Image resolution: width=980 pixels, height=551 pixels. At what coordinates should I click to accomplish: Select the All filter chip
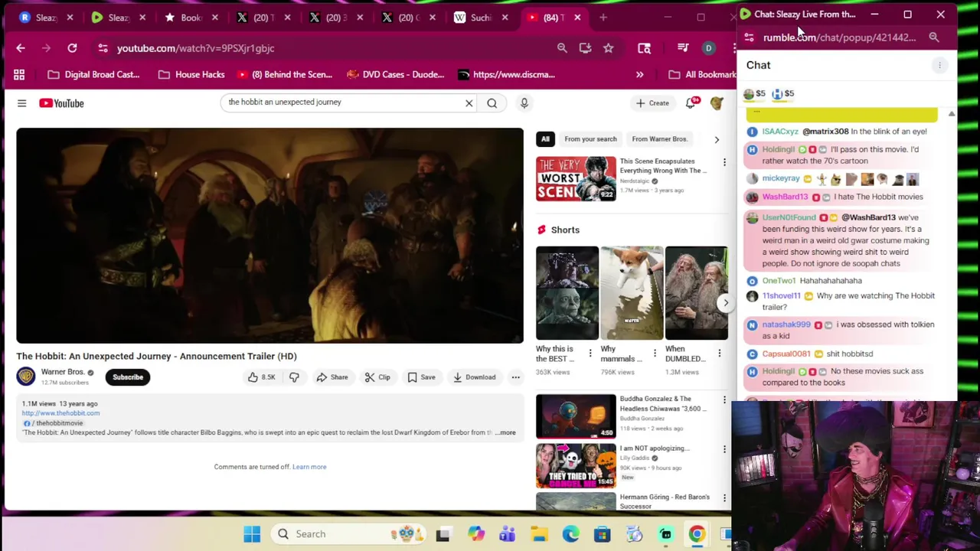[x=545, y=139]
